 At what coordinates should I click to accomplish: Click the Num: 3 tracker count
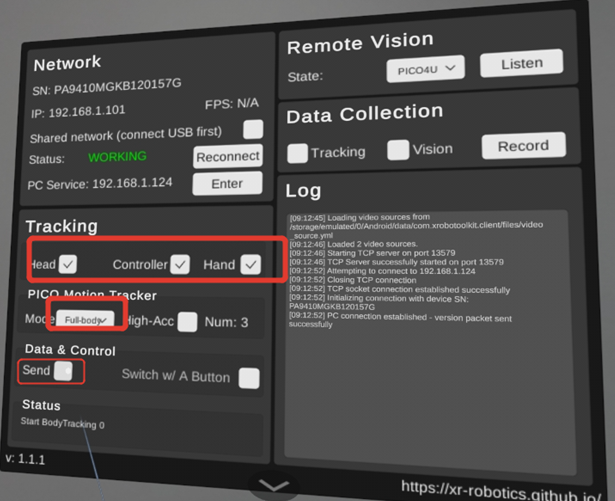(226, 322)
